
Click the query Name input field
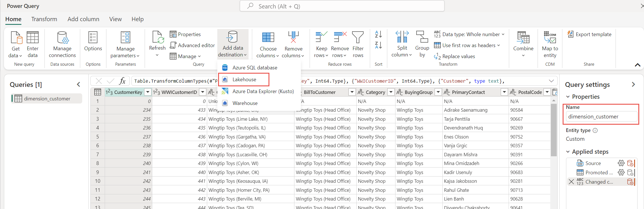coord(601,116)
